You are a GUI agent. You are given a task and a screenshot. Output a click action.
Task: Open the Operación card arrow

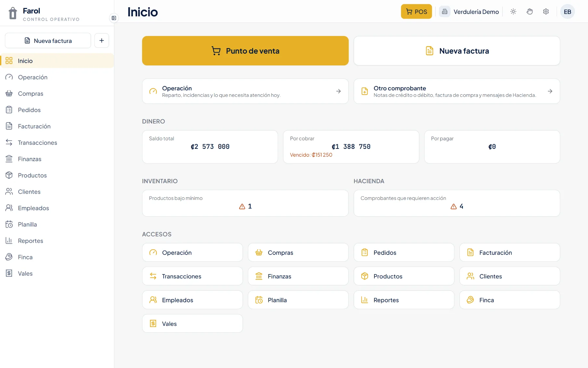pyautogui.click(x=338, y=91)
